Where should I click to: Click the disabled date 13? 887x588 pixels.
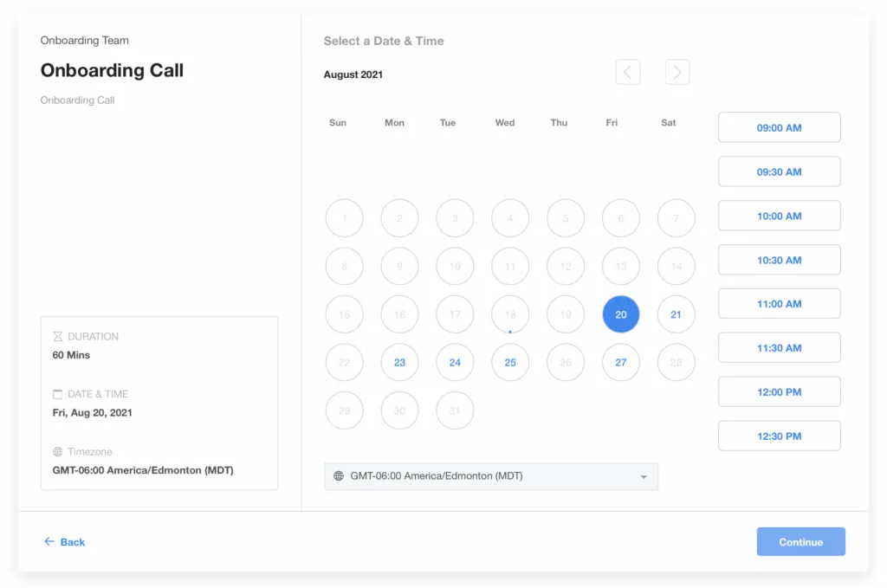coord(620,267)
